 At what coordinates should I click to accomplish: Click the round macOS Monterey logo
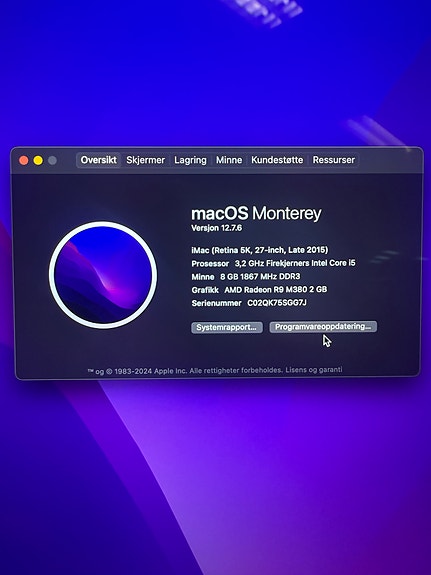pyautogui.click(x=103, y=275)
